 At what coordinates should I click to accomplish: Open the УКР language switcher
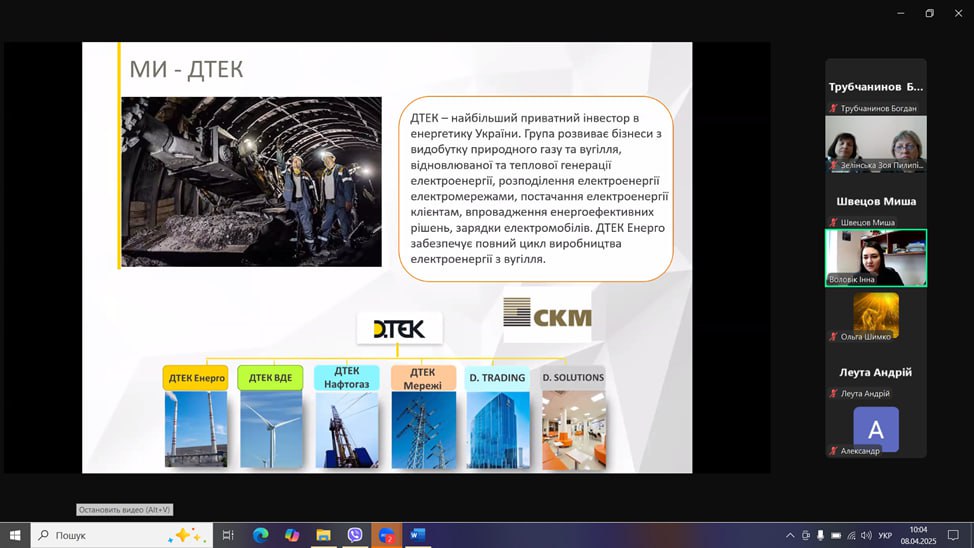[885, 535]
